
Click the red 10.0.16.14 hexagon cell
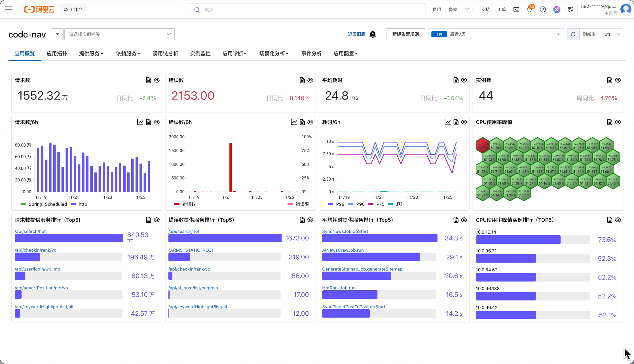click(x=482, y=145)
